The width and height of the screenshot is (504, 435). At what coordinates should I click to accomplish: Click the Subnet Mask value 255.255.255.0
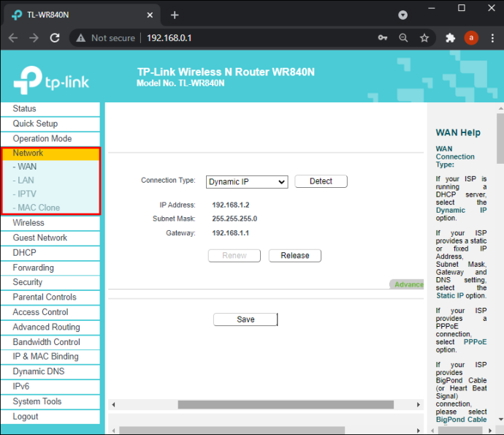point(234,219)
